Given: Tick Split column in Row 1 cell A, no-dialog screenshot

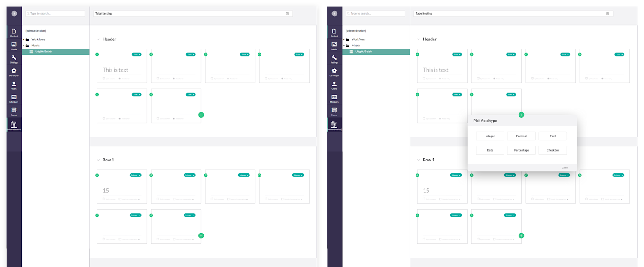Looking at the screenshot, I should tap(103, 199).
